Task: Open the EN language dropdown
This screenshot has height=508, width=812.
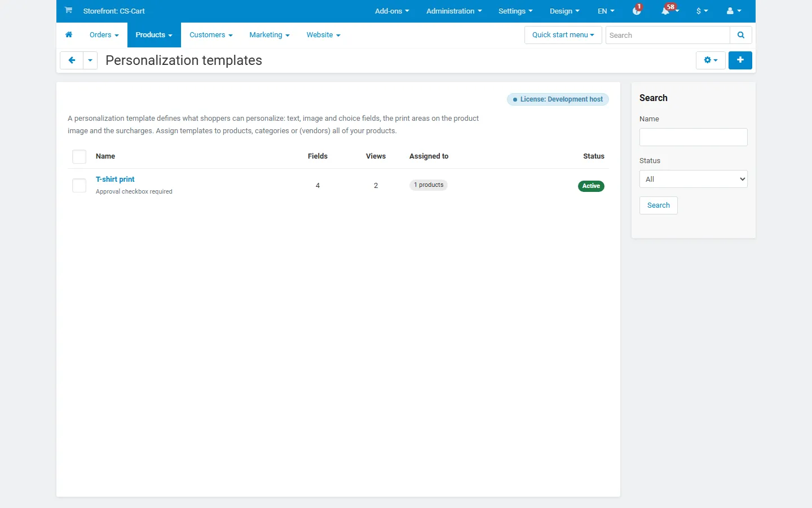Action: pos(606,11)
